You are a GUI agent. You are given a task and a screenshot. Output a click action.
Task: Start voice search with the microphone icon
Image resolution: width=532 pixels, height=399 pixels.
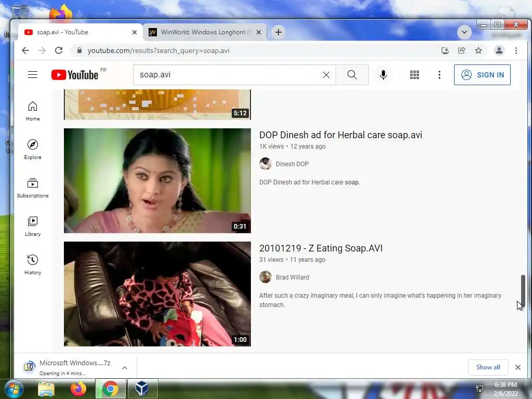[383, 75]
